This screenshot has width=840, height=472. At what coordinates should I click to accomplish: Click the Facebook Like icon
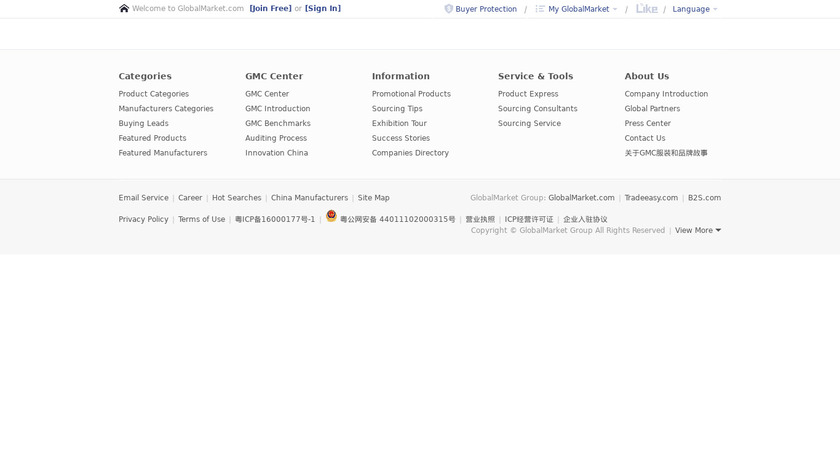(647, 9)
